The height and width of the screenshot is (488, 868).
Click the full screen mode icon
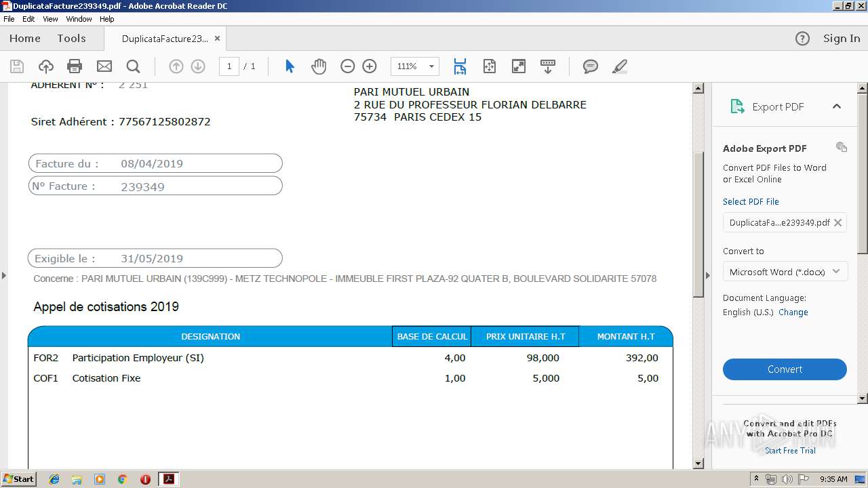pyautogui.click(x=518, y=66)
